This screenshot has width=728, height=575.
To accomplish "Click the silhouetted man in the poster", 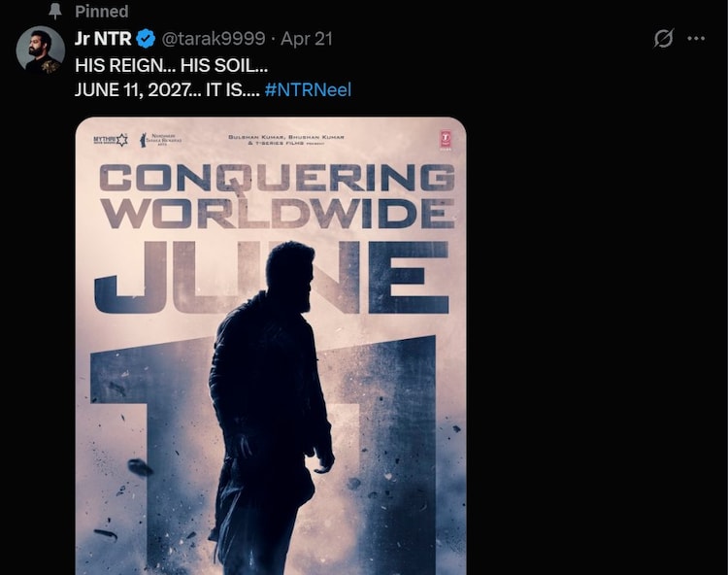I will point(271,408).
